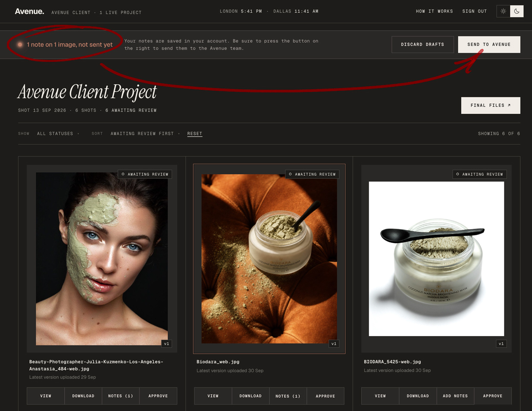
Task: Click the 'Avenue Client Project' title
Action: 87,92
